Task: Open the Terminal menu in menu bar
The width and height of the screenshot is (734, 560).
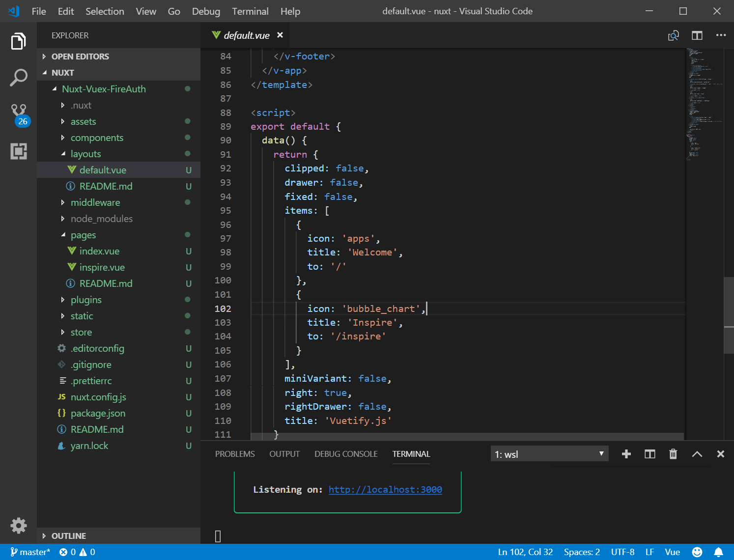Action: 250,11
